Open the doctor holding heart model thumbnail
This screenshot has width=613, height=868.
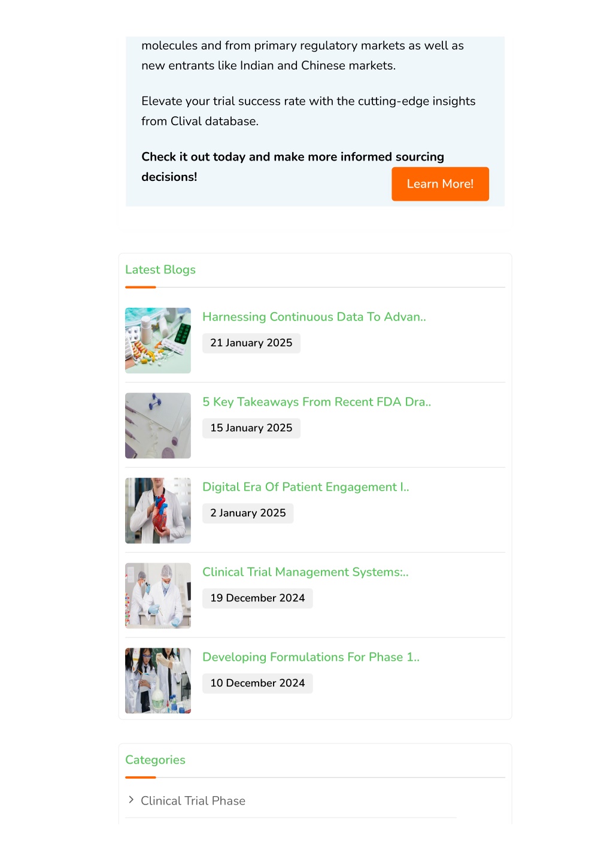(158, 510)
